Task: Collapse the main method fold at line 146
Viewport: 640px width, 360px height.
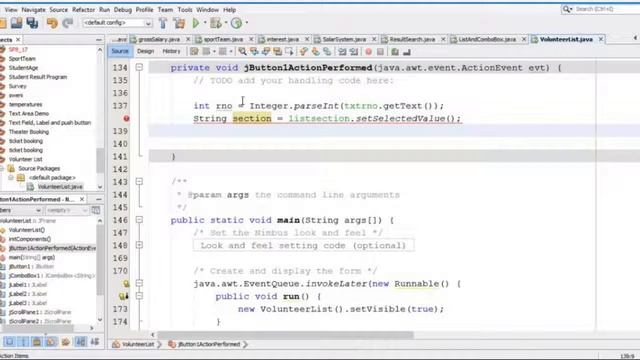Action: pos(139,220)
